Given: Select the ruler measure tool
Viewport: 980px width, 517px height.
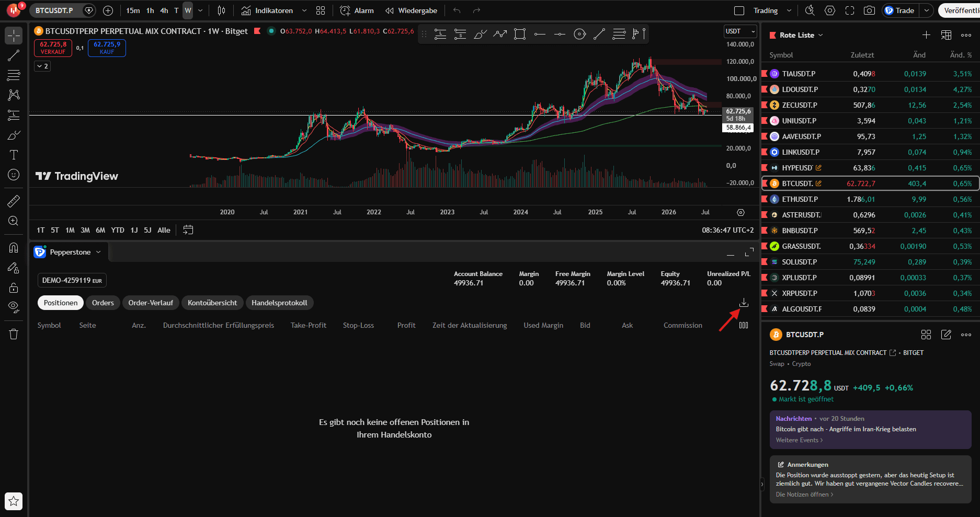Looking at the screenshot, I should tap(14, 201).
